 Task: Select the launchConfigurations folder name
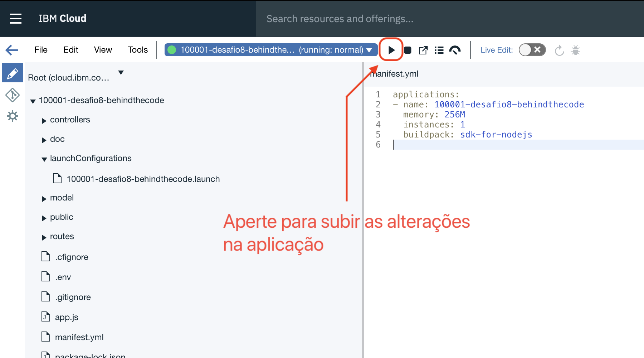pos(91,158)
